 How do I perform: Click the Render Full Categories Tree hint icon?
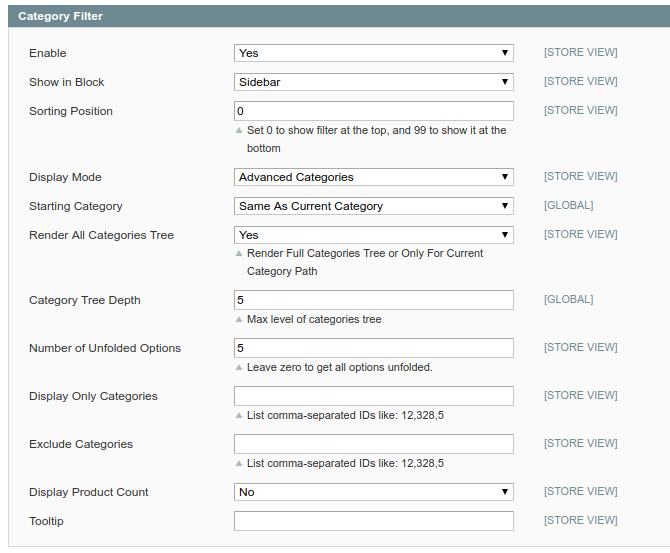pyautogui.click(x=238, y=254)
